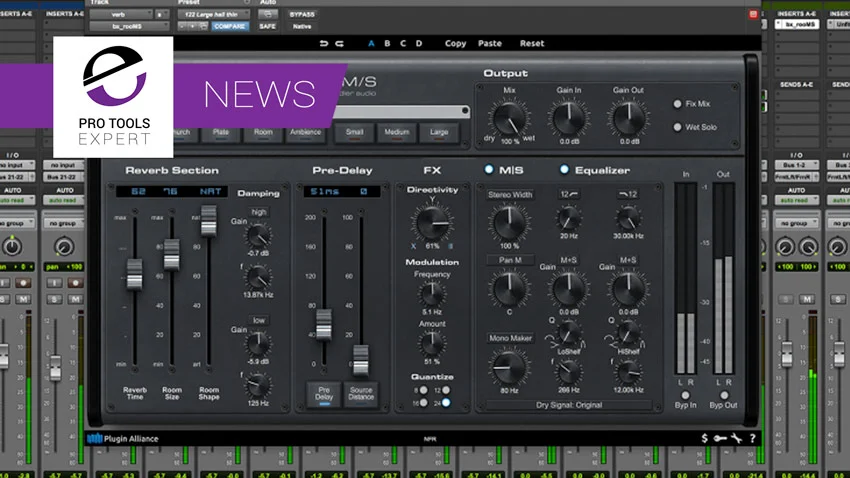Click the Mix dry/wet knob
850x478 pixels.
509,119
